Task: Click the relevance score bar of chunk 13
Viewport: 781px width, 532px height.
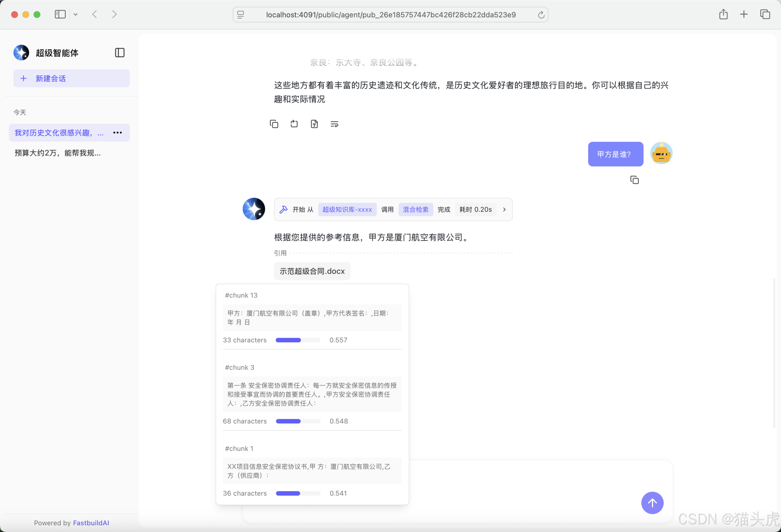Action: coord(298,340)
